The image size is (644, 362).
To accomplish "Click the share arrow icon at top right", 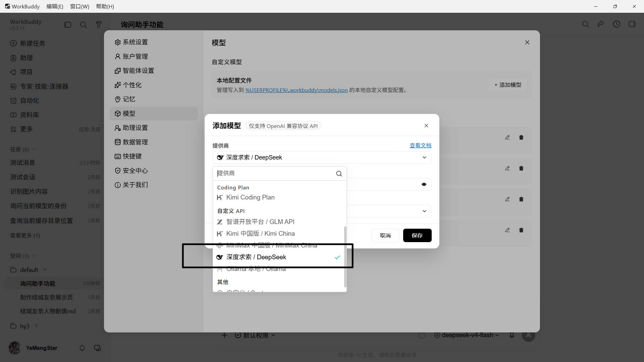I will [x=601, y=24].
